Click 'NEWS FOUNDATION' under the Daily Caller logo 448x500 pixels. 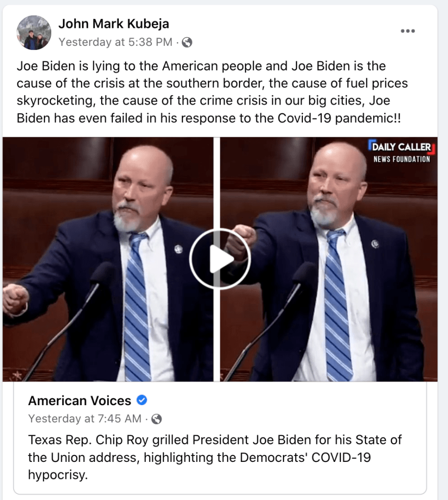pos(402,159)
